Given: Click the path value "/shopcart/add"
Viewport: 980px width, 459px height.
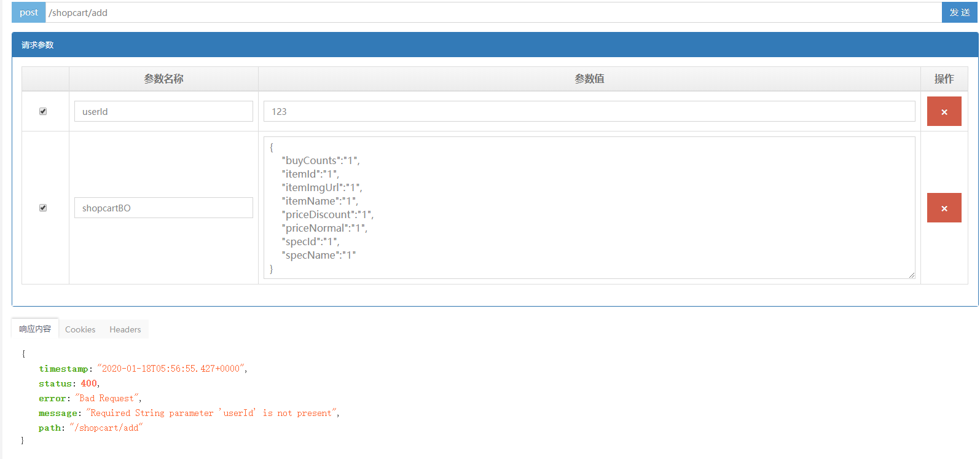Looking at the screenshot, I should click(106, 428).
